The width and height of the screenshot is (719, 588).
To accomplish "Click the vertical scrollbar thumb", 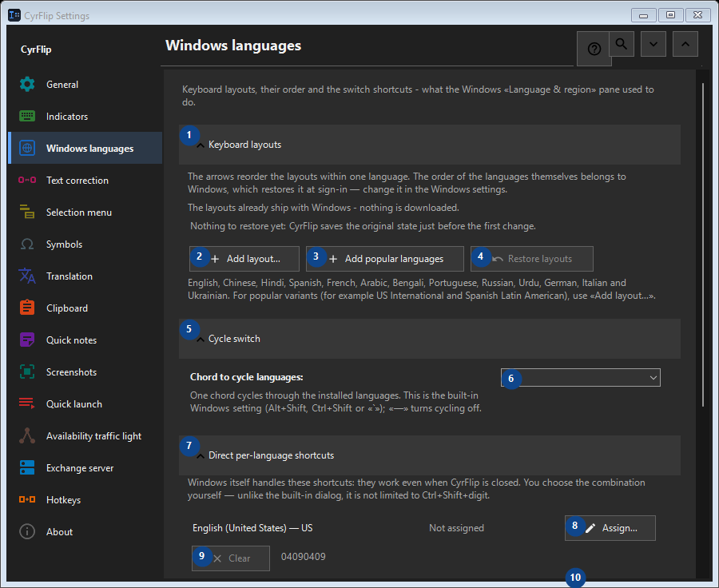I will [x=703, y=244].
